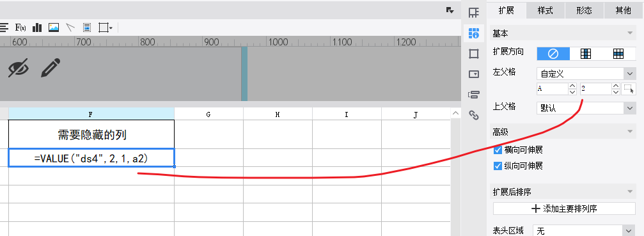Select vertical expansion direction icon
The height and width of the screenshot is (236, 644).
pyautogui.click(x=586, y=53)
